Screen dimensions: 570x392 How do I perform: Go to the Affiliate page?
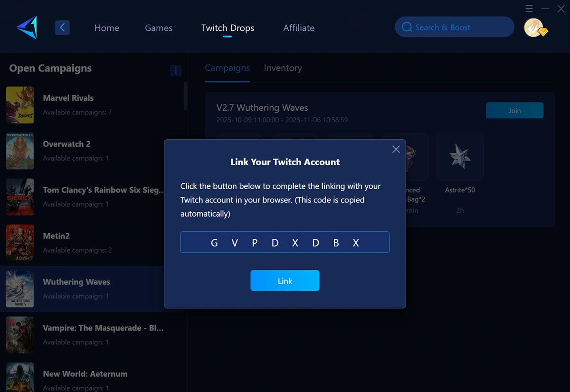pyautogui.click(x=299, y=28)
